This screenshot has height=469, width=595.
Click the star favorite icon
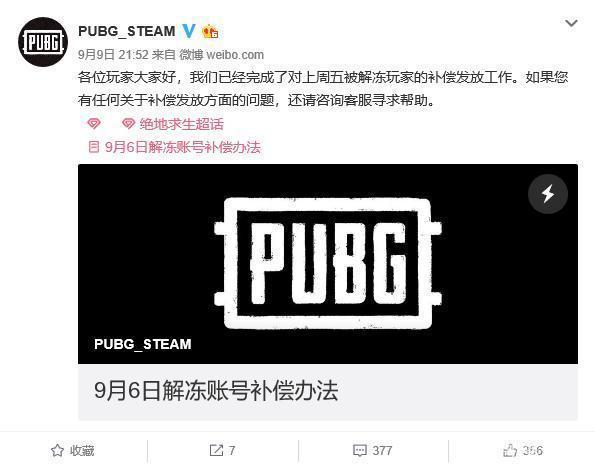57,450
